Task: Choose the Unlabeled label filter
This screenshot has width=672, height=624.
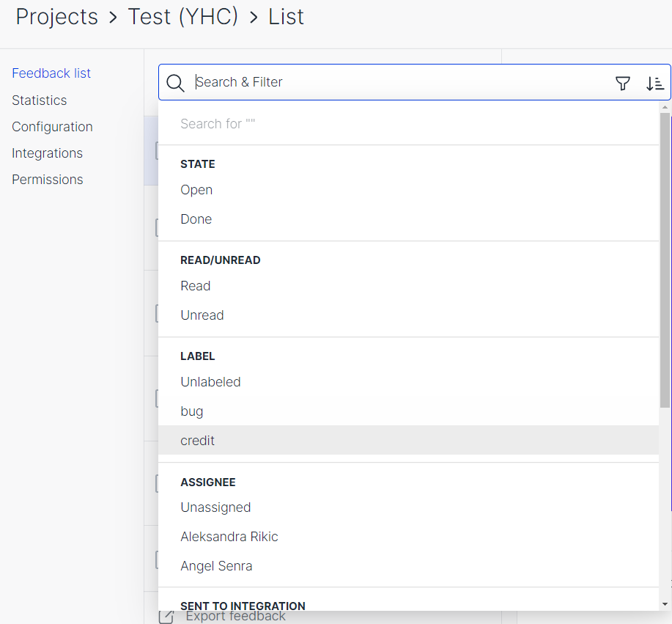Action: click(x=408, y=382)
